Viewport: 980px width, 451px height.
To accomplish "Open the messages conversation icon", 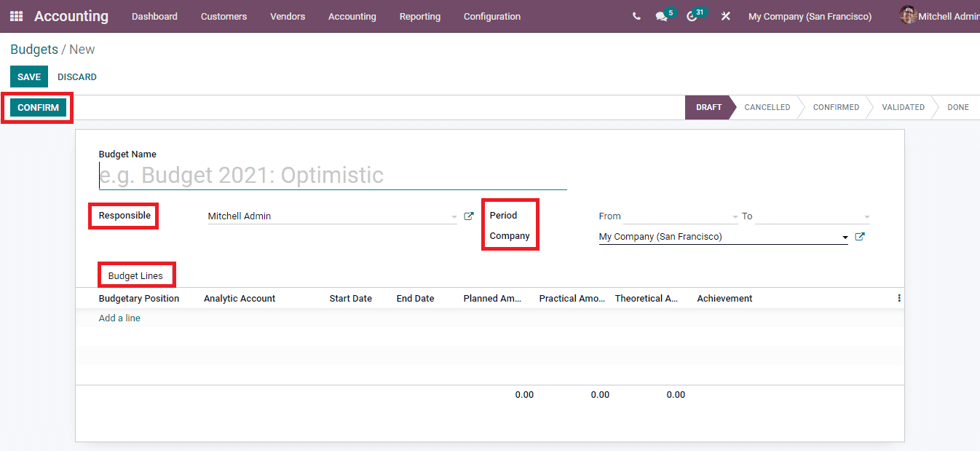I will (661, 16).
